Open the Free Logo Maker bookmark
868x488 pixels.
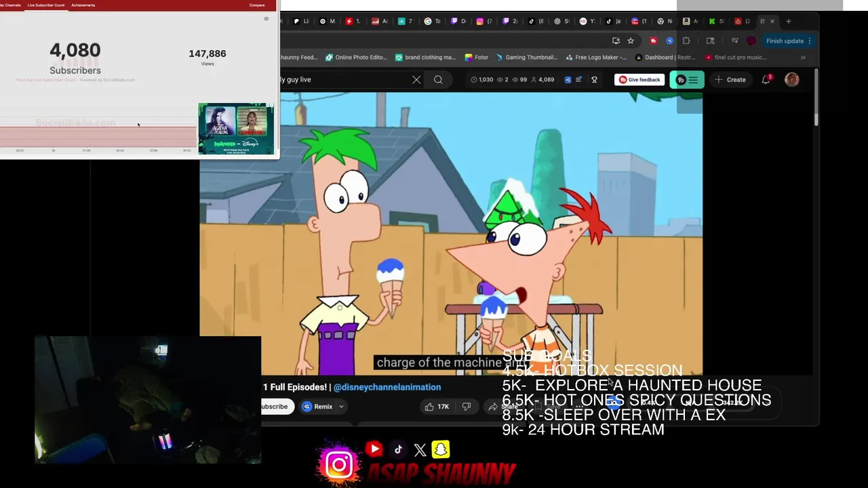(x=595, y=58)
